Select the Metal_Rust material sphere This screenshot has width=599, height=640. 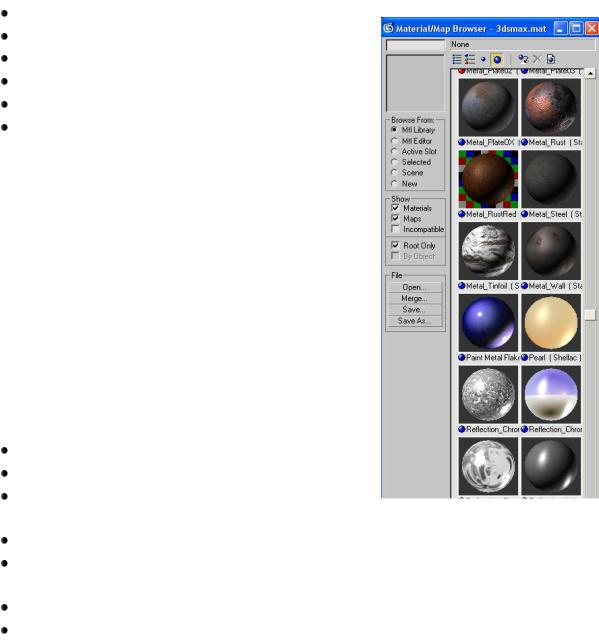click(551, 107)
